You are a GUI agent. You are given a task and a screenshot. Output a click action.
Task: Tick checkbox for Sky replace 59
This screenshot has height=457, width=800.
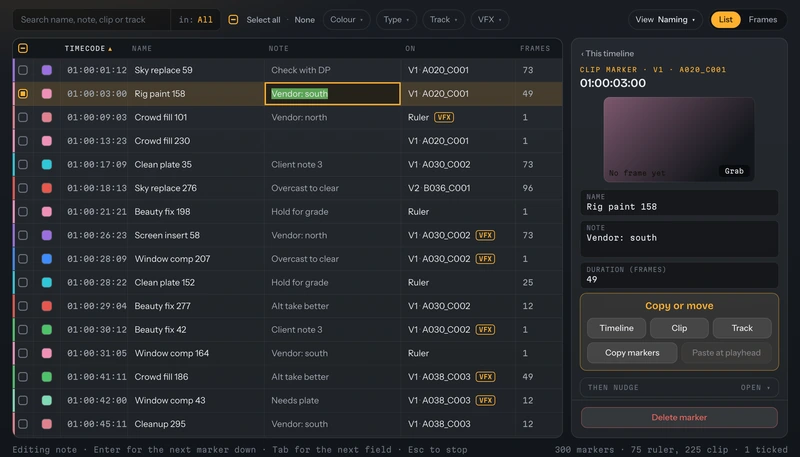pos(23,70)
